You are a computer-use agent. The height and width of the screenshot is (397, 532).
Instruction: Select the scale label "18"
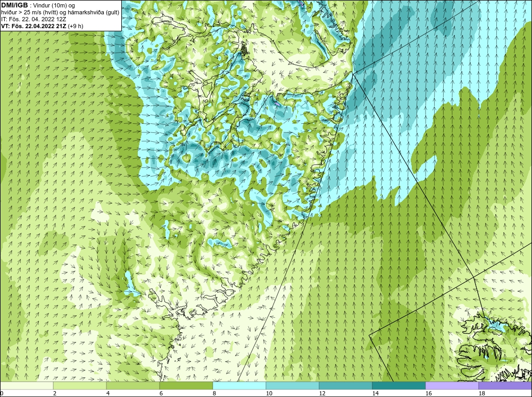[482, 393]
